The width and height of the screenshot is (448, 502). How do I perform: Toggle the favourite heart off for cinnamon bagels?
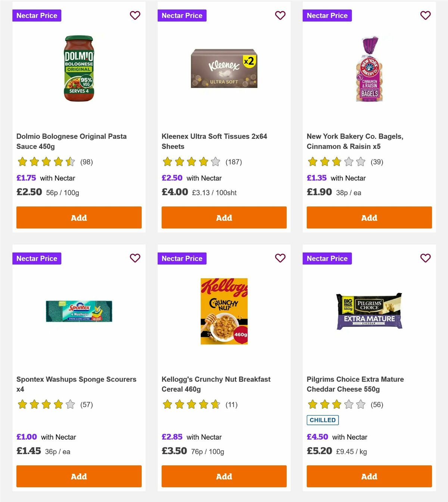tap(425, 15)
